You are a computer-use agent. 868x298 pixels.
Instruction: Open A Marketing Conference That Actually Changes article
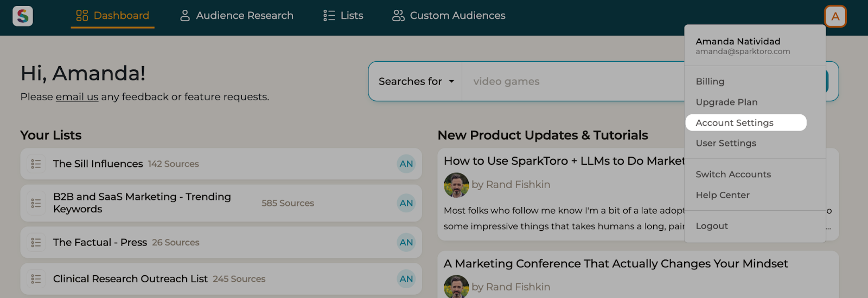tap(616, 263)
